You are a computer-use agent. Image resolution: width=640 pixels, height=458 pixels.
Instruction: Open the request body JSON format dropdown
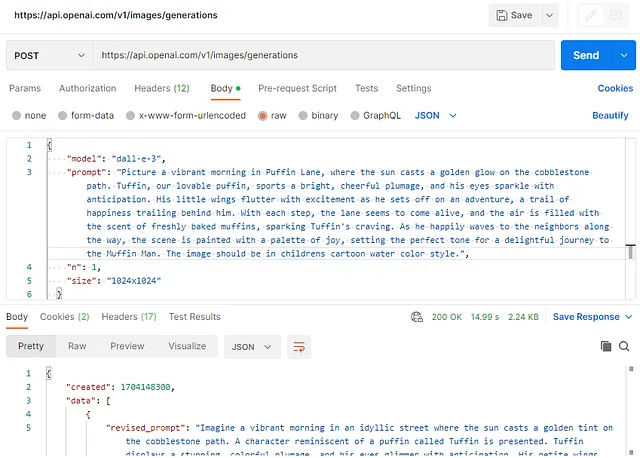pos(436,116)
